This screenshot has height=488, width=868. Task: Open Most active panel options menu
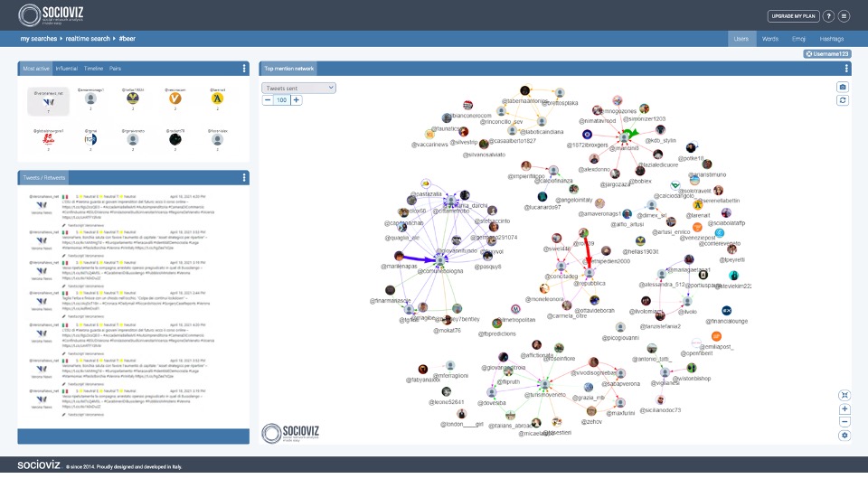point(243,69)
